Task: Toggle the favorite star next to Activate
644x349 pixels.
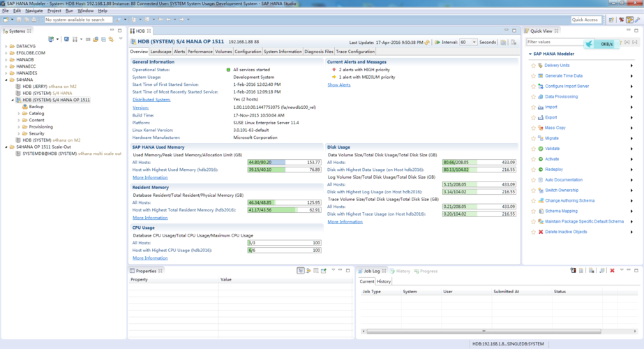Action: click(x=533, y=159)
